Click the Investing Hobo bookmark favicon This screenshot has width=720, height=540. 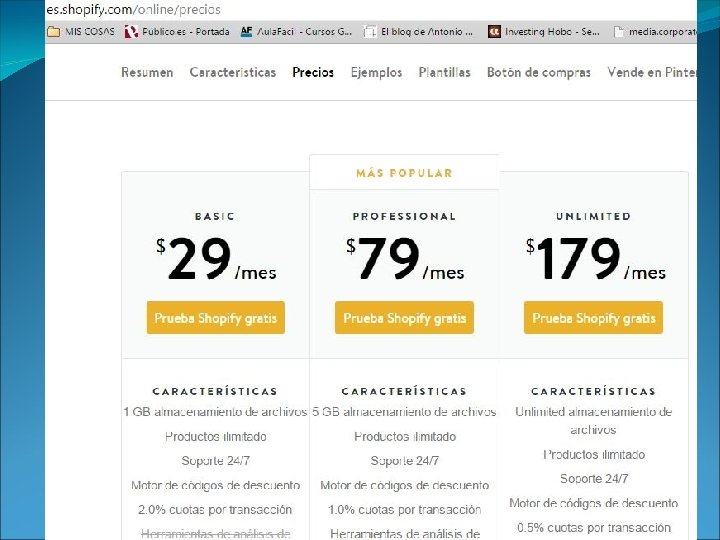tap(494, 32)
